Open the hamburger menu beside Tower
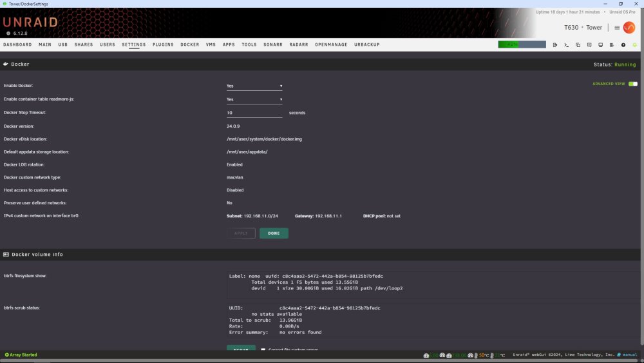Image resolution: width=644 pixels, height=363 pixels. pyautogui.click(x=617, y=28)
